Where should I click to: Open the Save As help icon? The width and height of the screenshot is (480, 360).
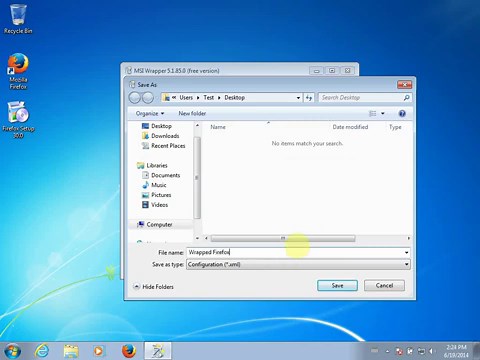click(x=402, y=114)
